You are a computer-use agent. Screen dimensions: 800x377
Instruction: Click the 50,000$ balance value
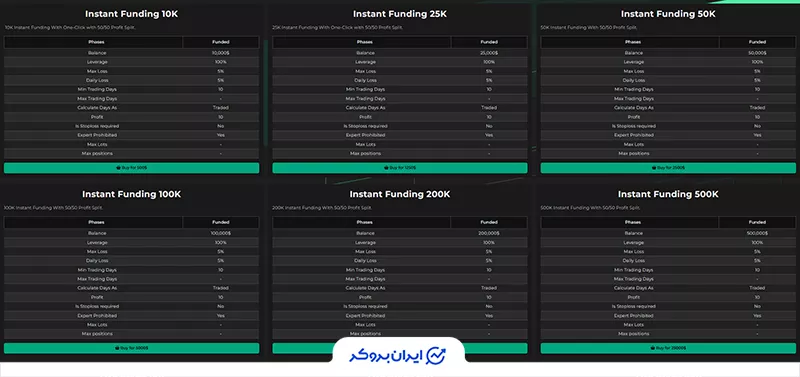[x=757, y=53]
